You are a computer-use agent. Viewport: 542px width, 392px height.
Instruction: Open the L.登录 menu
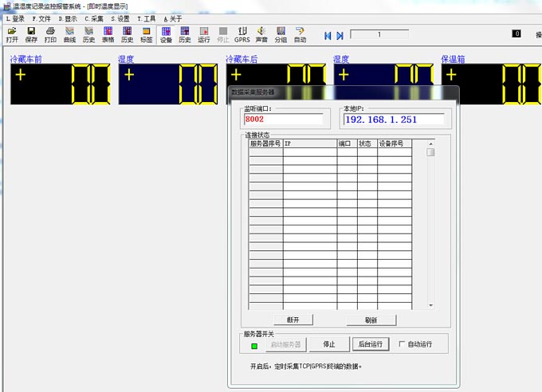(15, 18)
